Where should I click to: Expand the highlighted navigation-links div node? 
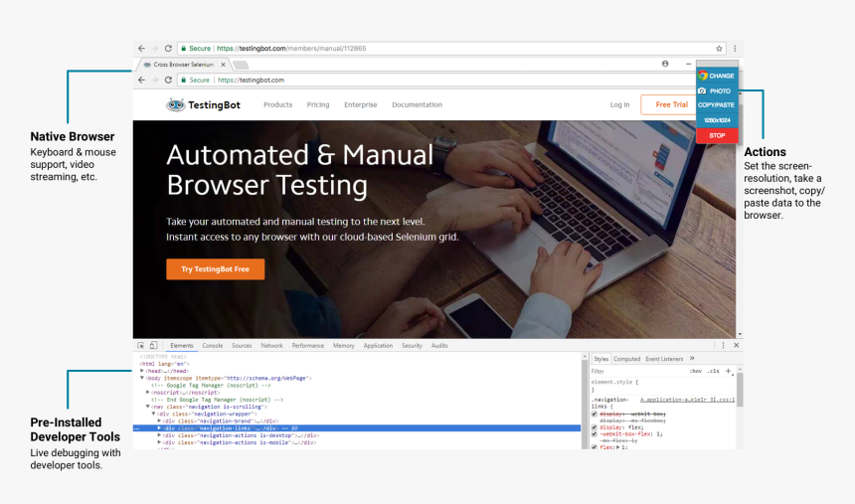(x=159, y=428)
